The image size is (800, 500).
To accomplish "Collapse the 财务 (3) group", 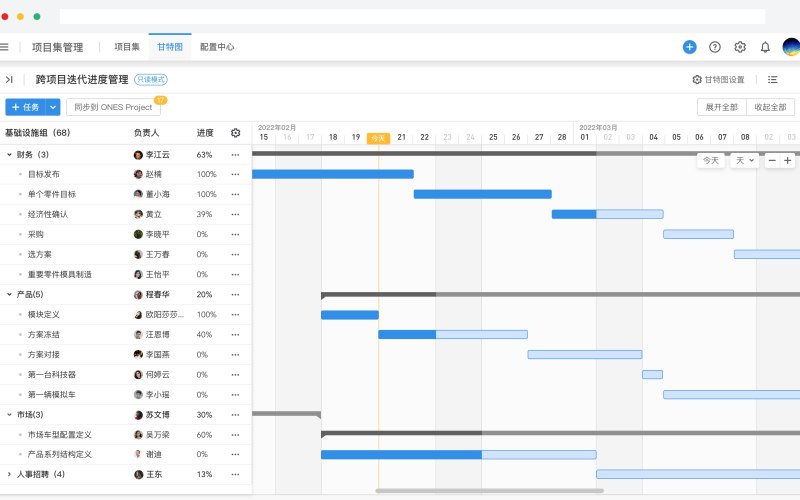I will coord(9,155).
